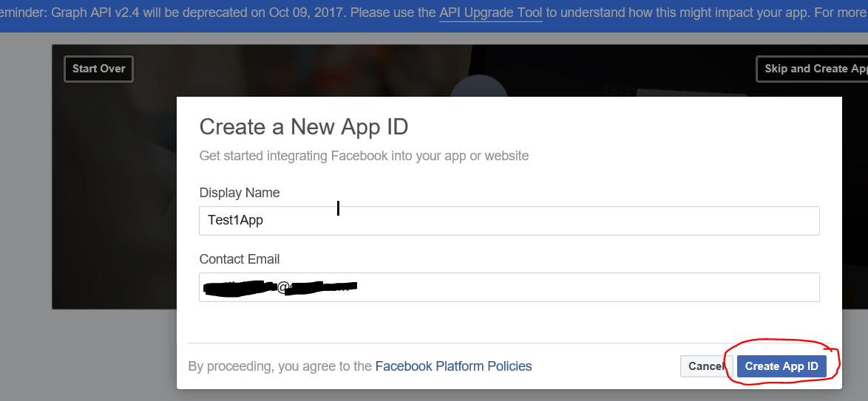Click the Graph API v2.4 reminder text

pos(111,13)
